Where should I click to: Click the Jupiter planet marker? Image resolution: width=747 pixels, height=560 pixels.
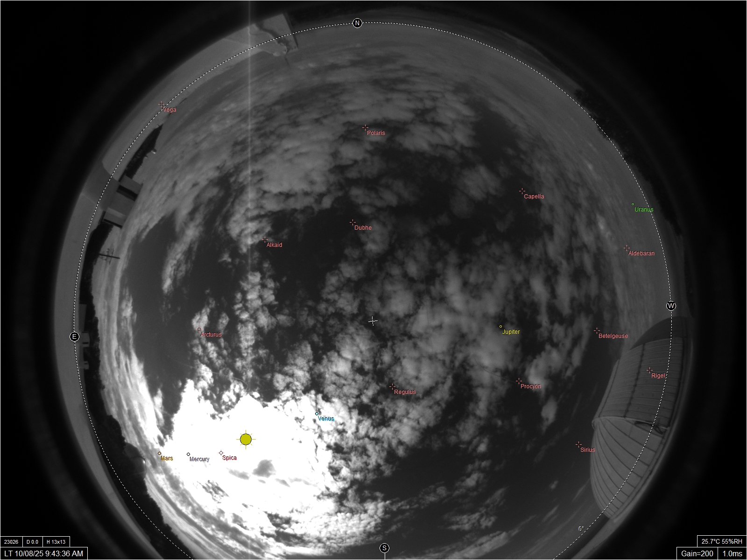tap(501, 327)
